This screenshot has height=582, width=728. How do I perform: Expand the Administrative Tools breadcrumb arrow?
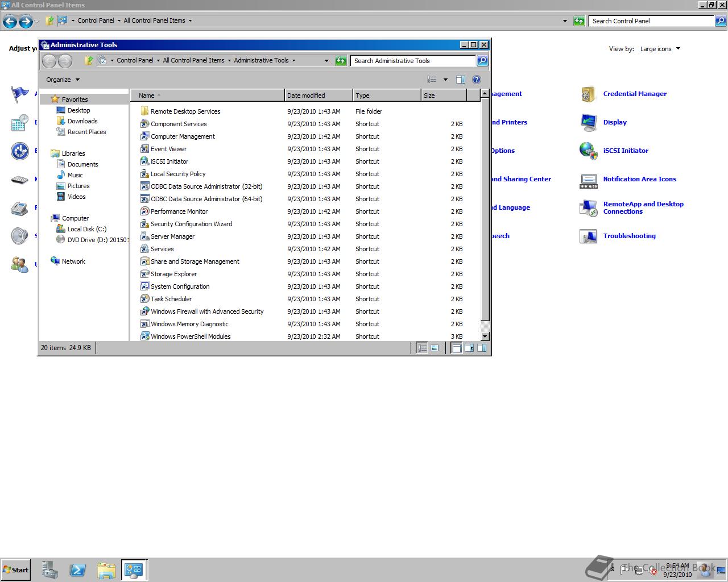293,60
